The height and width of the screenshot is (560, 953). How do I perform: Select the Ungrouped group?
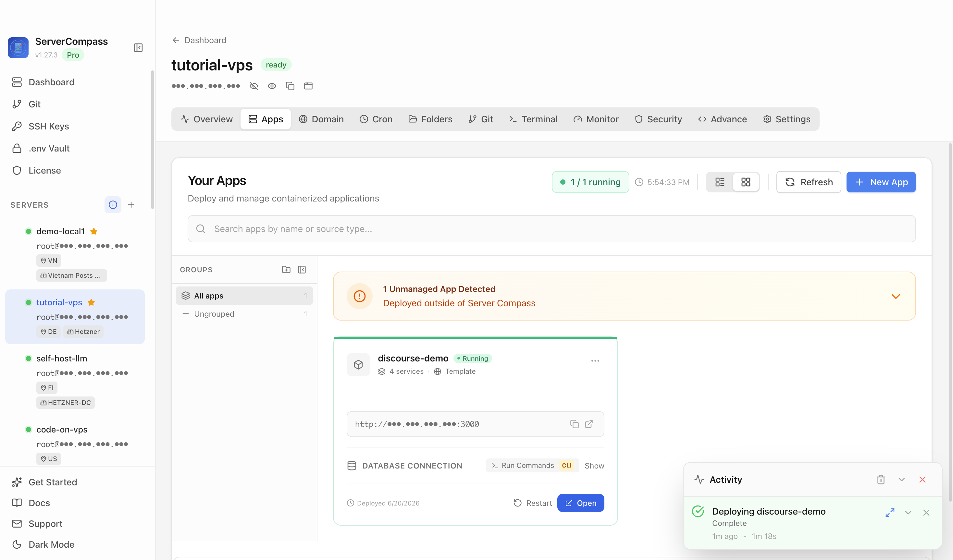click(x=244, y=314)
